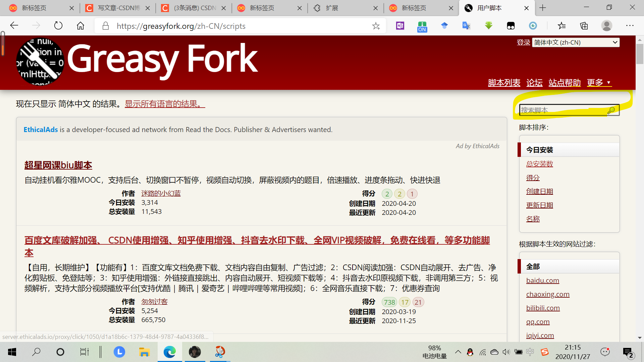
Task: Open the language dropdown 简体中文 (zh-CN)
Action: tap(576, 43)
